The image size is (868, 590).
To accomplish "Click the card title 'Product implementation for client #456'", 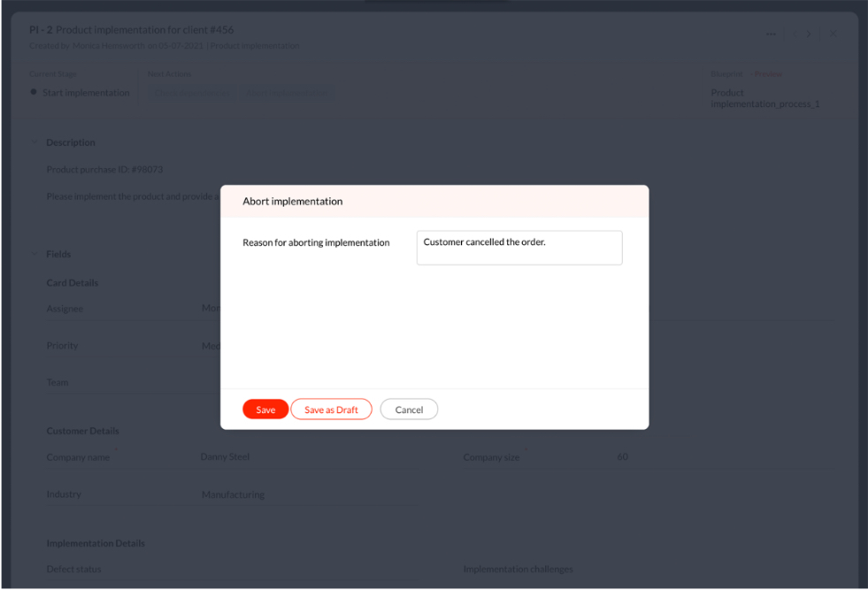I will click(144, 30).
